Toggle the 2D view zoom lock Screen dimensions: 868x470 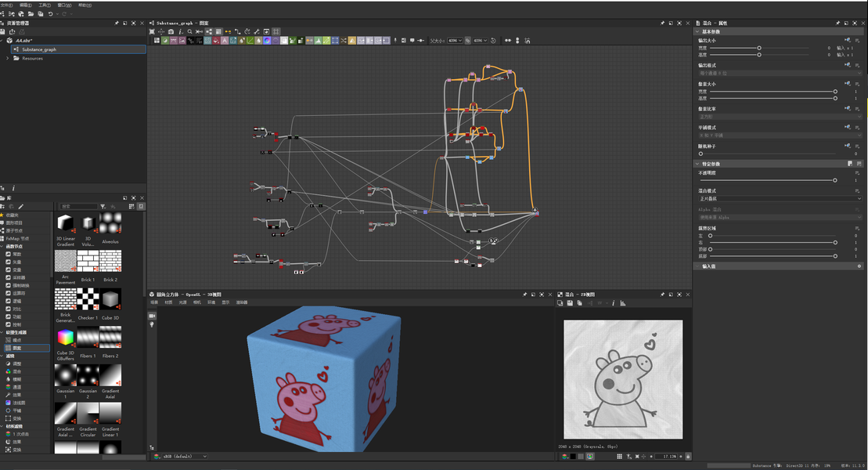688,457
